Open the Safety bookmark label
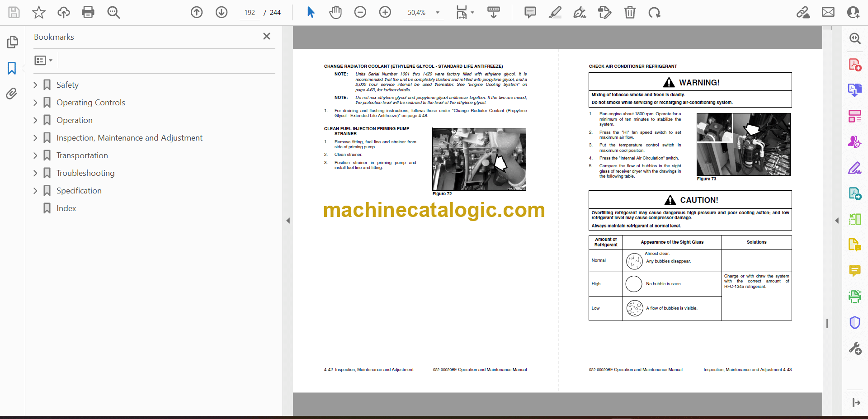The image size is (868, 419). point(67,85)
